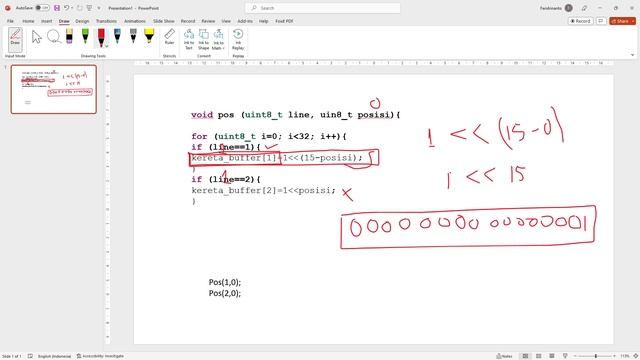Open Accessibility: Investigate in status bar

point(100,356)
